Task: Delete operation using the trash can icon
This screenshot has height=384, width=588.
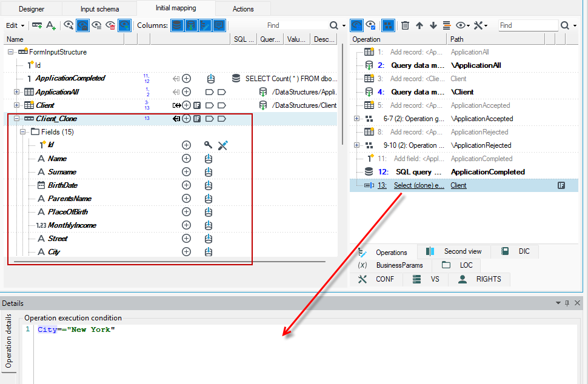Action: click(x=405, y=25)
